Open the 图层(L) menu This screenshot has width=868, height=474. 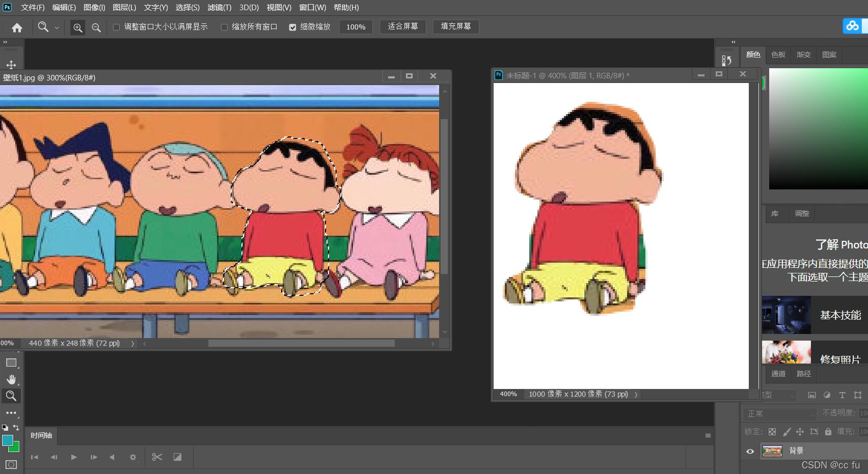tap(124, 8)
